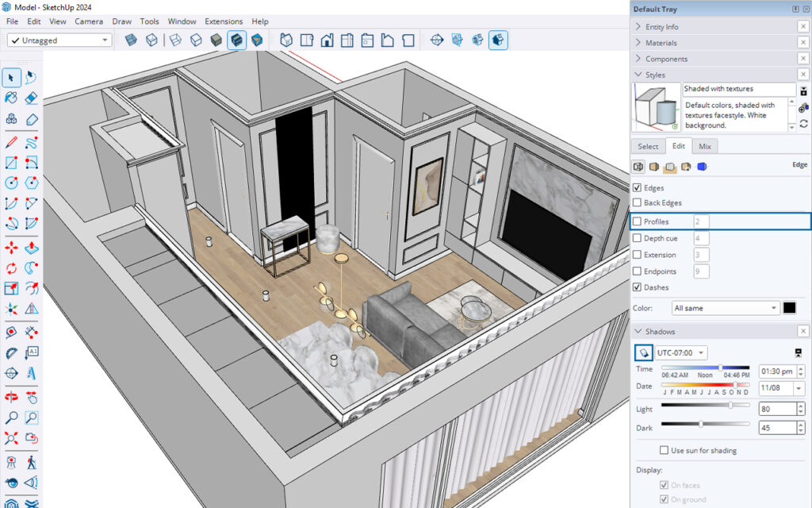This screenshot has width=812, height=508.
Task: Open the UTC-07:00 timezone dropdown
Action: click(x=681, y=352)
